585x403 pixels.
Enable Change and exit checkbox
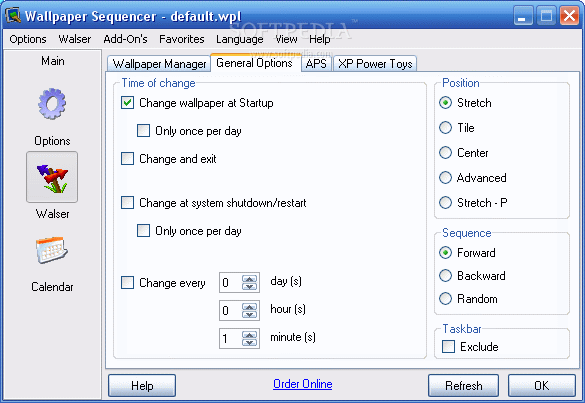point(127,159)
